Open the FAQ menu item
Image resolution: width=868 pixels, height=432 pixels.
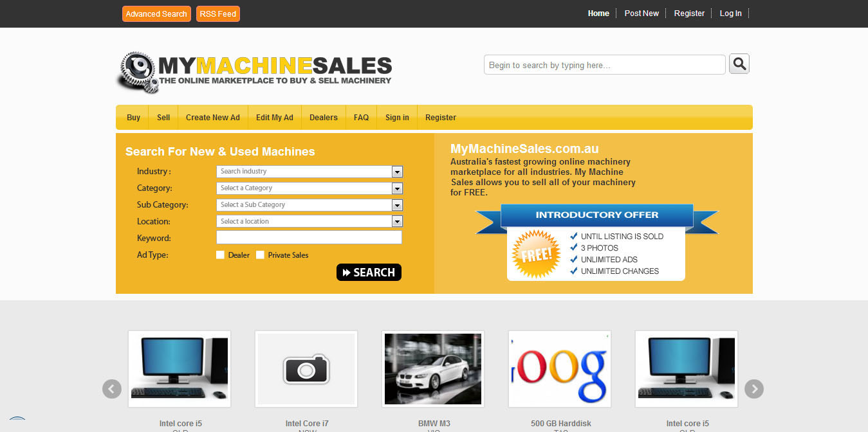362,118
